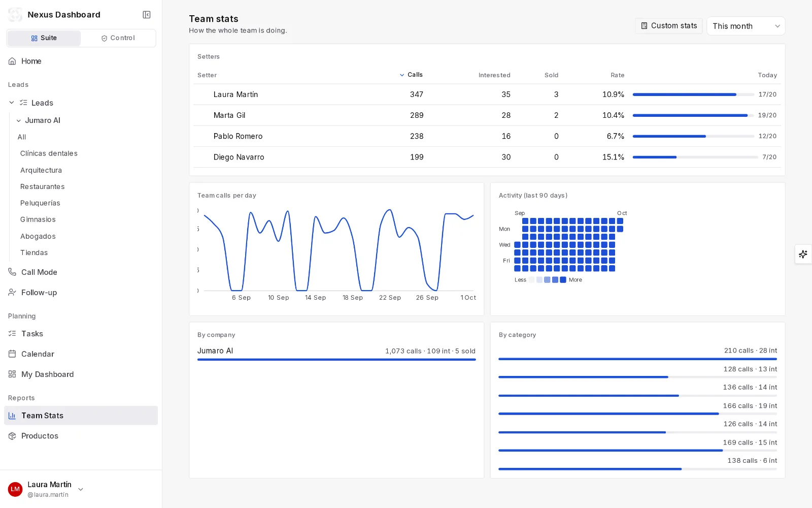
Task: Select Team Stats in Reports
Action: click(81, 416)
